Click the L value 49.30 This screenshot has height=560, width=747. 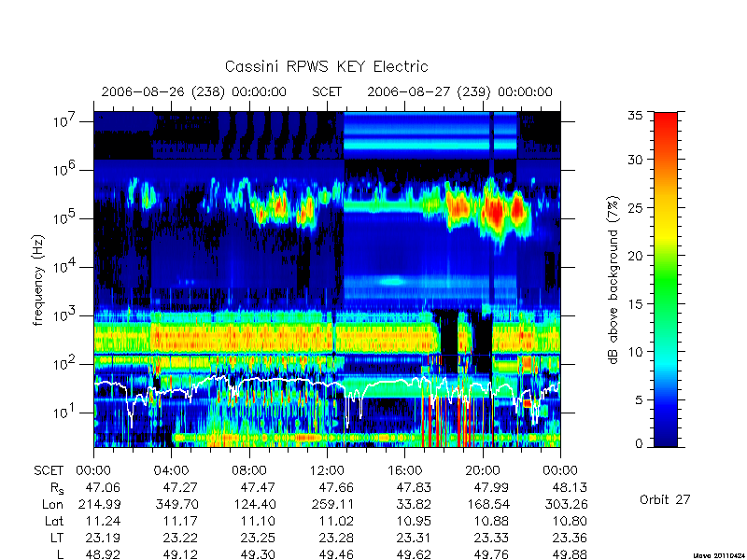pos(258,554)
